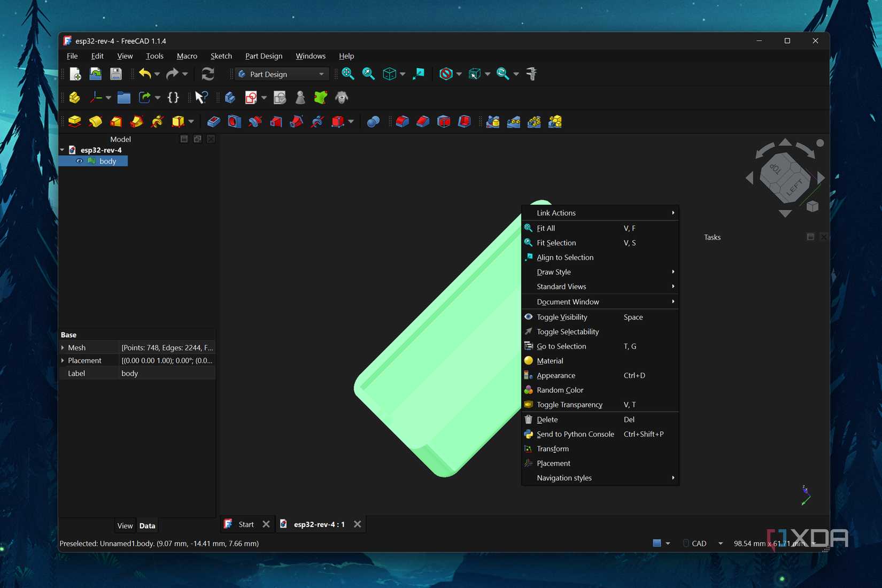Open the Part Design workbench dropdown
Screen dimensions: 882x588
282,74
